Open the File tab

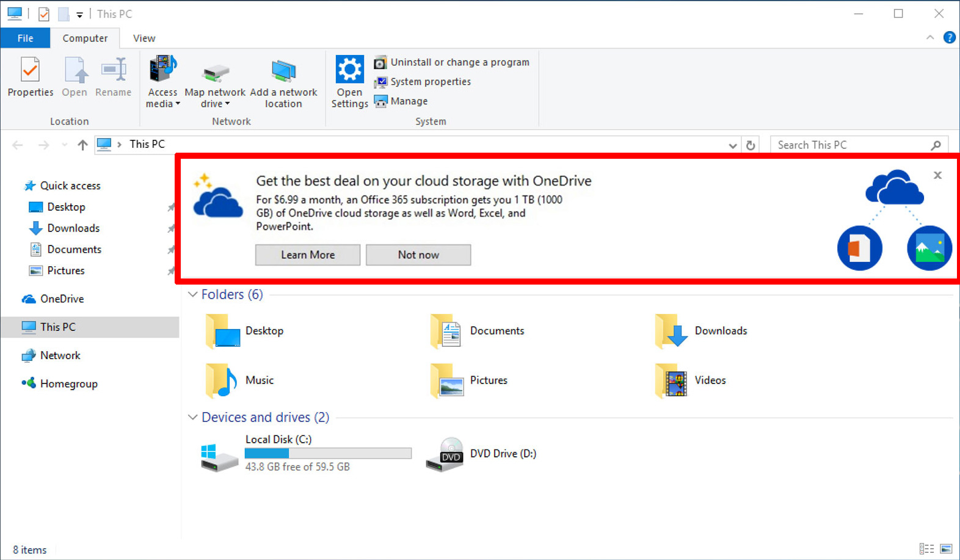point(25,38)
